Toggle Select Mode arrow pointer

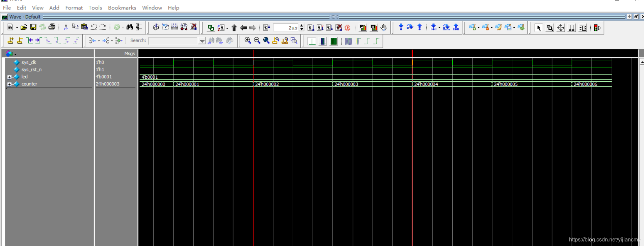[x=539, y=28]
